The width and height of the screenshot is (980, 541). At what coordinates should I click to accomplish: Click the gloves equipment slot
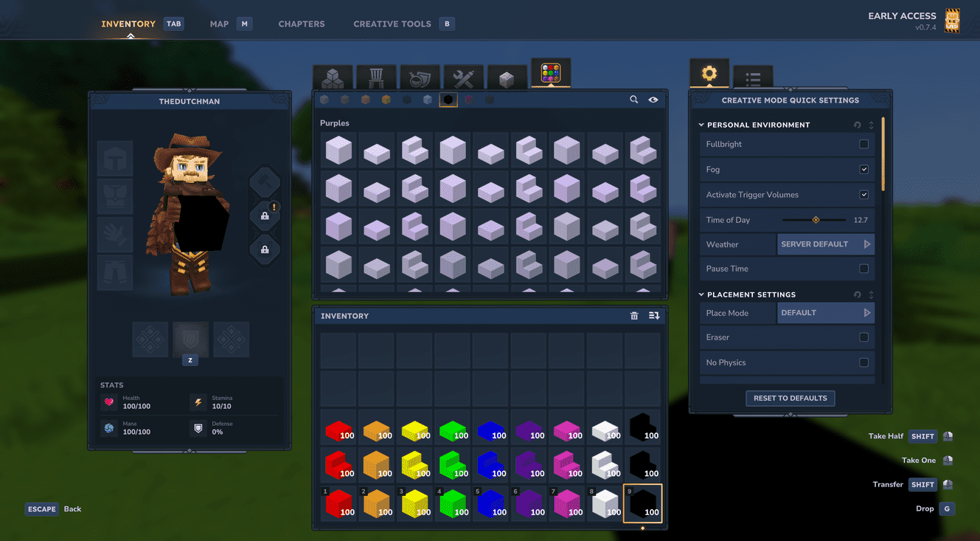(x=115, y=235)
